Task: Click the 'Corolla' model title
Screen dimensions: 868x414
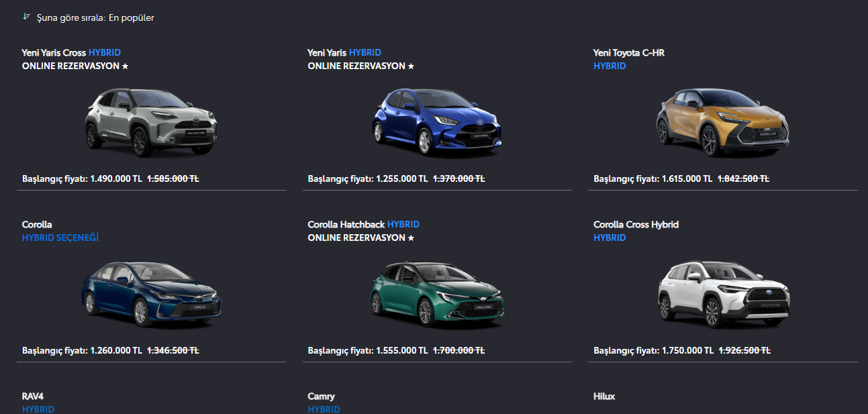Action: [37, 224]
